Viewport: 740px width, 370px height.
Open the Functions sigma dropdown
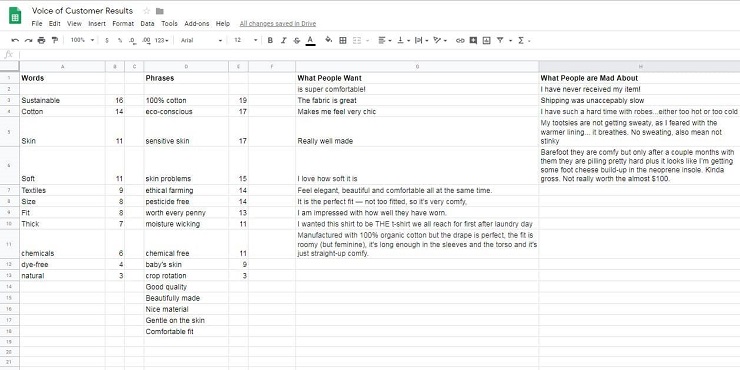coord(523,41)
